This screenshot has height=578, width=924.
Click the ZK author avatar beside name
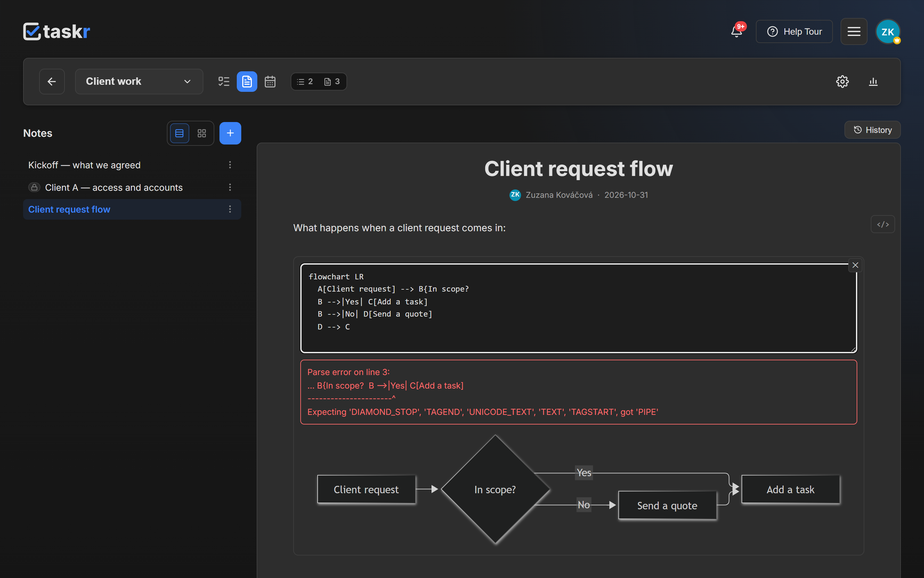(x=515, y=195)
